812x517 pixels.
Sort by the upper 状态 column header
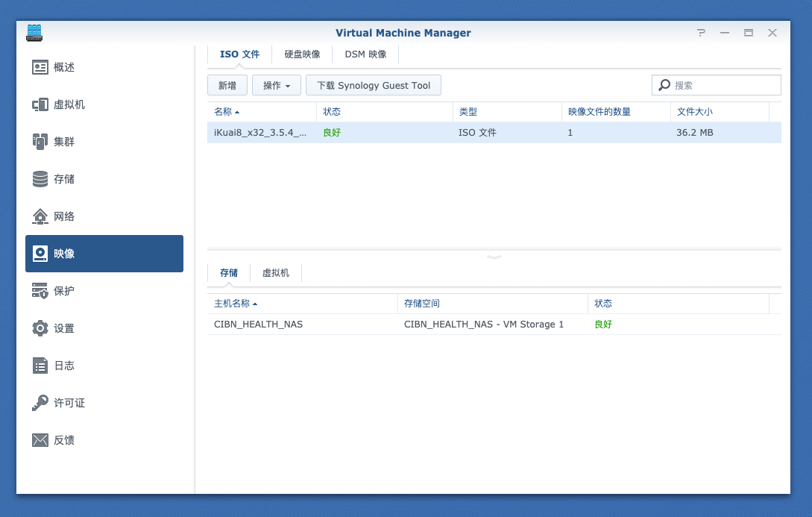click(x=385, y=112)
